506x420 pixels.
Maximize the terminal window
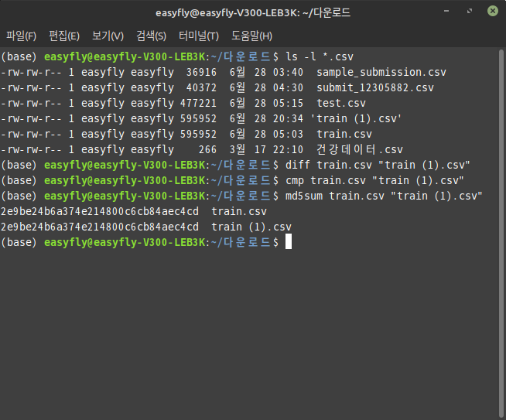470,11
